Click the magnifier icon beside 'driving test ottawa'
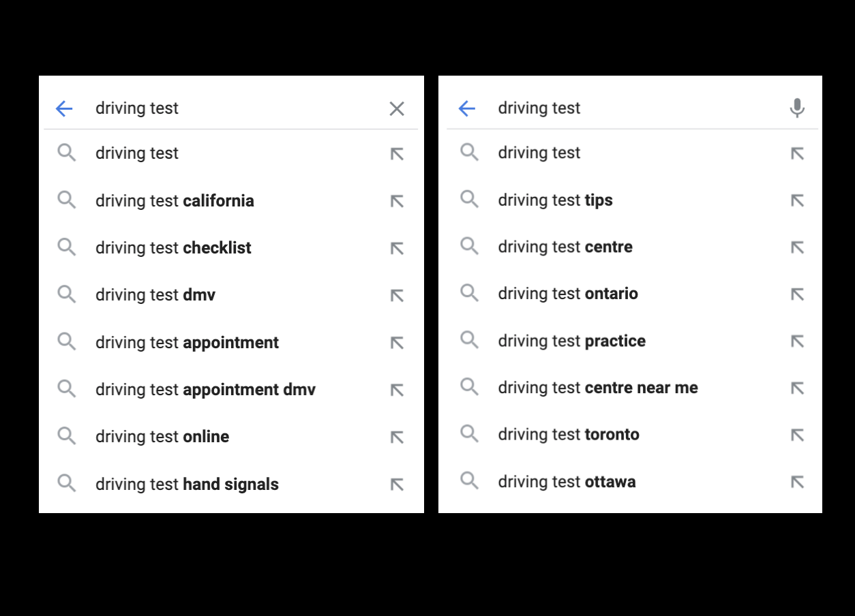The image size is (855, 616). [469, 481]
